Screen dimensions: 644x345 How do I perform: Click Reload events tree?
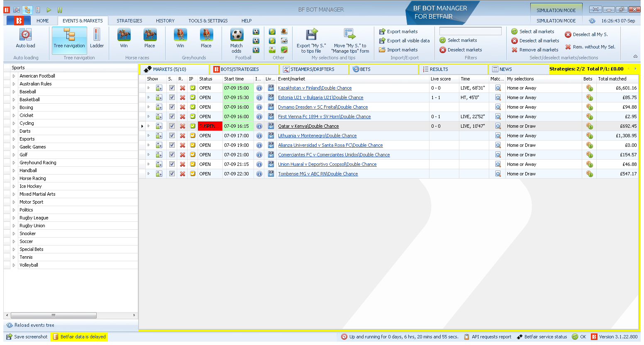pyautogui.click(x=30, y=325)
